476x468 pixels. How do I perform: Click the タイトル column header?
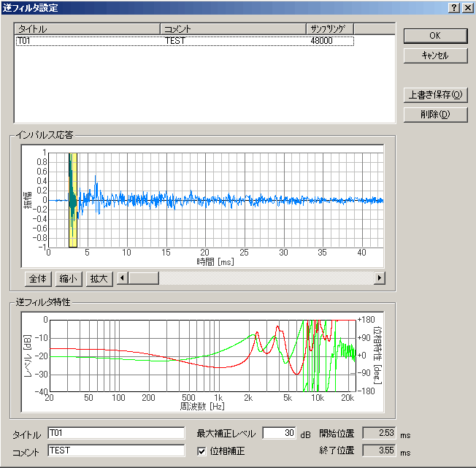click(87, 29)
